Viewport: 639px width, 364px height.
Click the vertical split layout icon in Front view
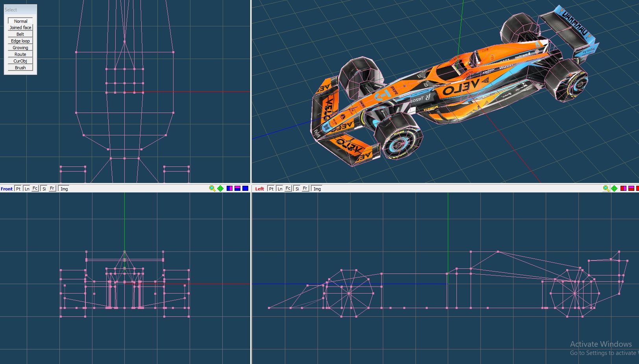229,188
